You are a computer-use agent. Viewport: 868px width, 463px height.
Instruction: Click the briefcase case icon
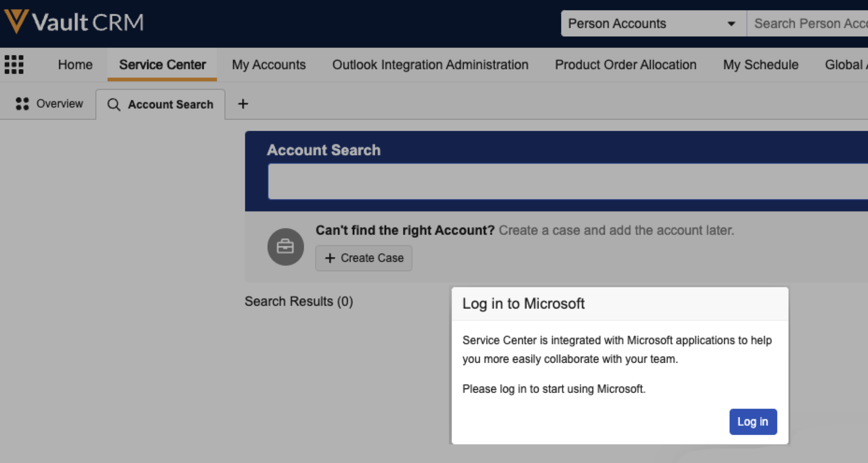285,246
